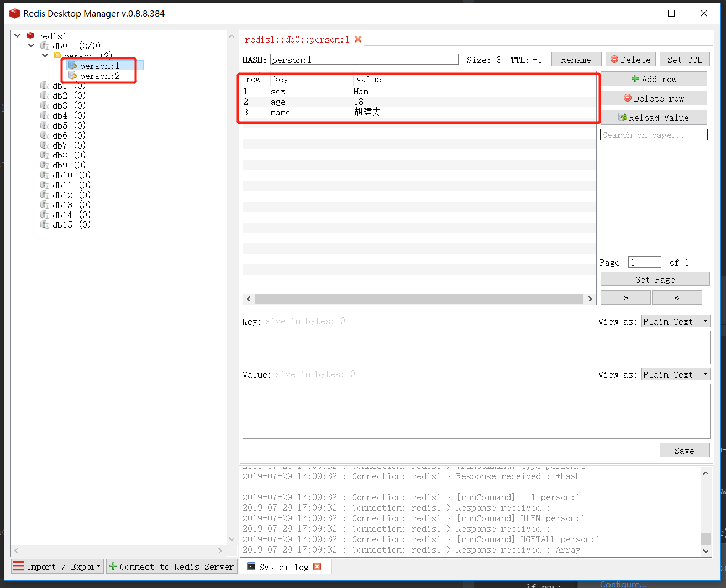Select the 'name' row in hash table
Image resolution: width=726 pixels, height=588 pixels.
point(419,113)
